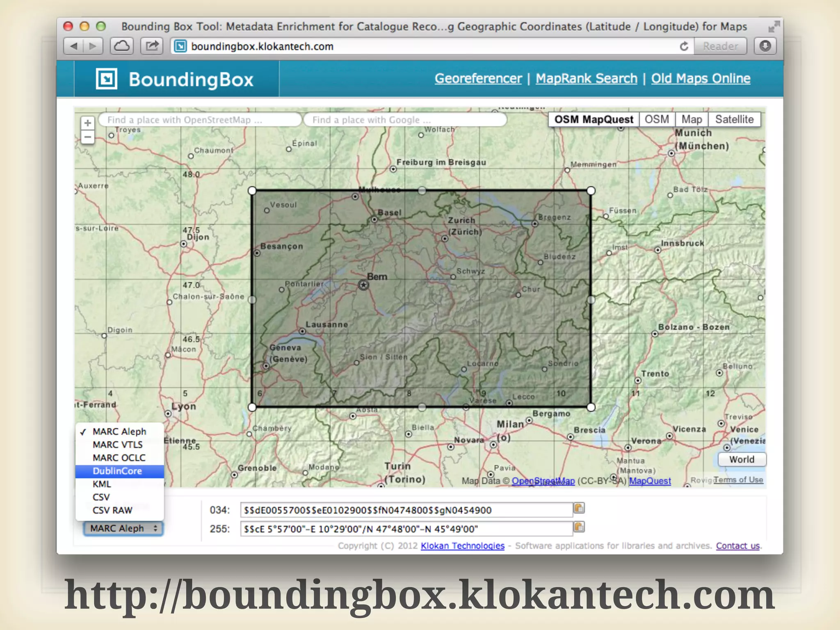Select MARC Aleph format option
Image resolution: width=840 pixels, height=630 pixels.
[119, 431]
